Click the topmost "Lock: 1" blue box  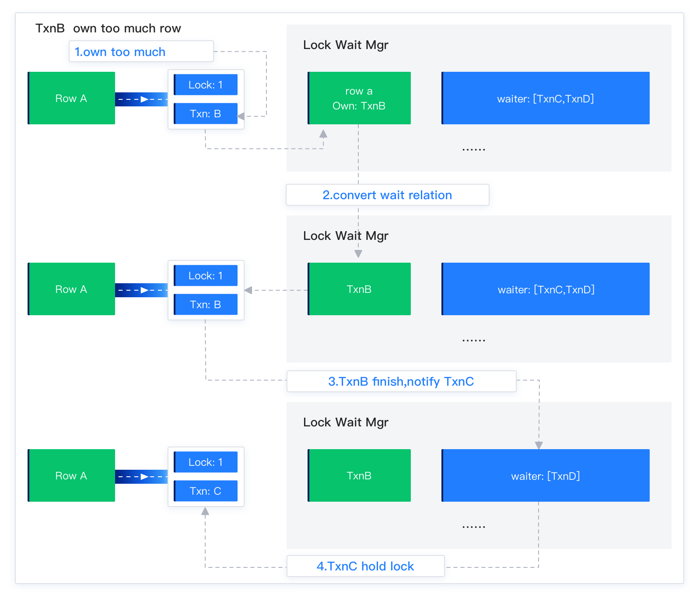pos(206,84)
